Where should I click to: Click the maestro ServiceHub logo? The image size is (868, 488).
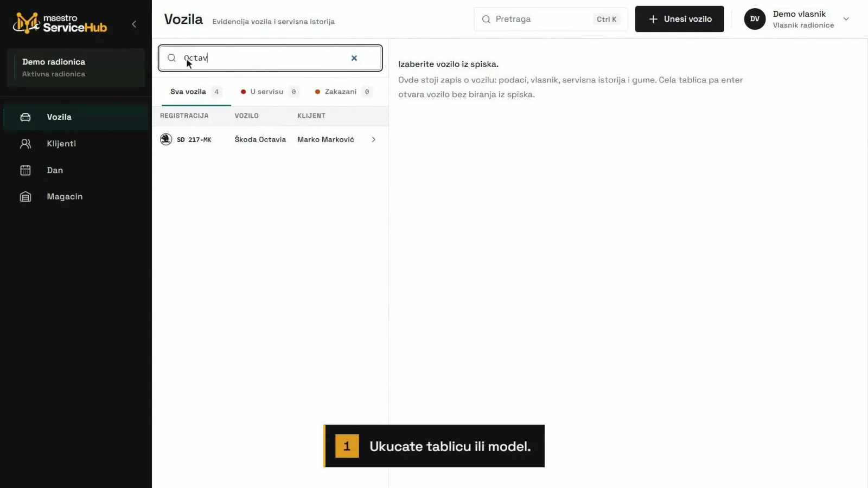coord(60,23)
